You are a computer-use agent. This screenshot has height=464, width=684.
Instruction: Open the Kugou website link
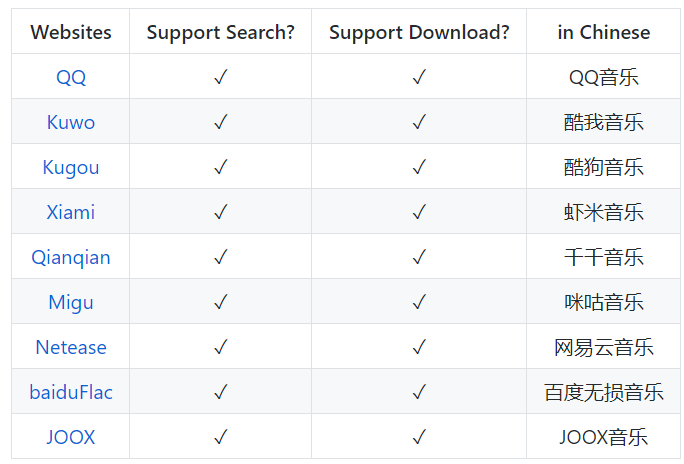(x=71, y=167)
